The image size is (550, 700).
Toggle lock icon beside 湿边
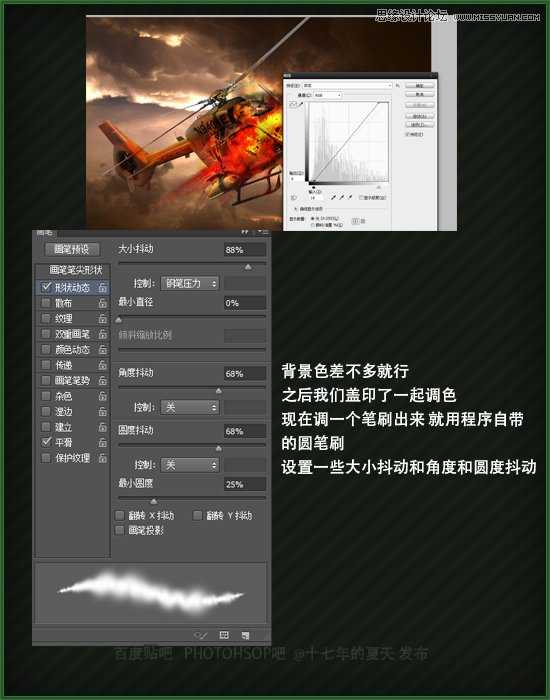(103, 411)
